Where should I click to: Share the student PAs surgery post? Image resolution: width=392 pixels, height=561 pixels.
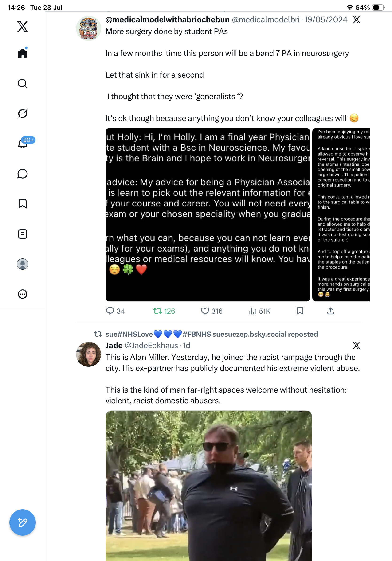point(331,311)
